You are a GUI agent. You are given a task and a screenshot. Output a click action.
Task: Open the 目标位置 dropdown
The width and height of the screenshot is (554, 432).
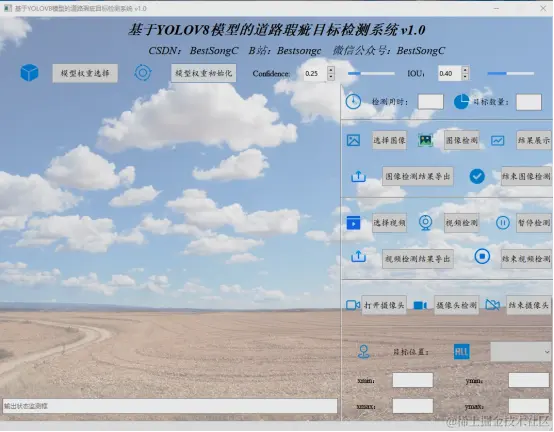click(x=521, y=352)
